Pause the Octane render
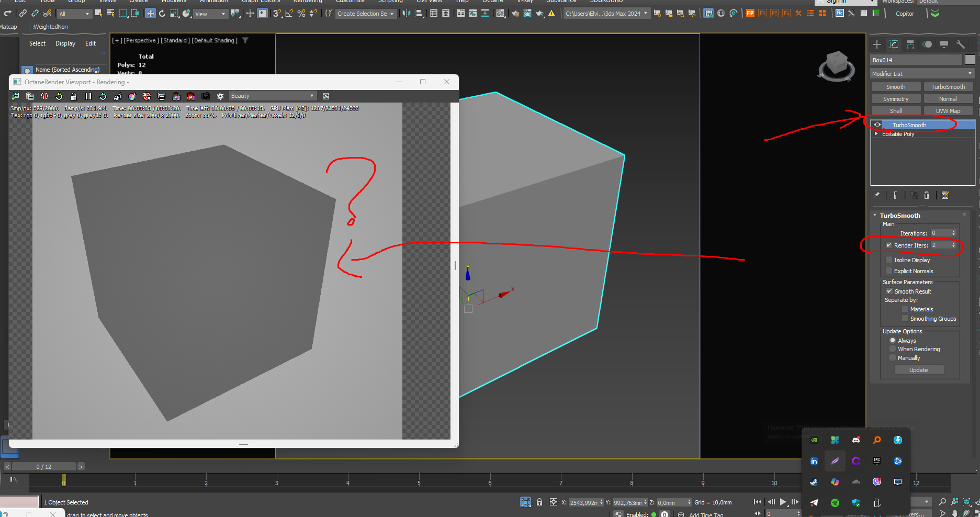The height and width of the screenshot is (517, 980). (88, 96)
